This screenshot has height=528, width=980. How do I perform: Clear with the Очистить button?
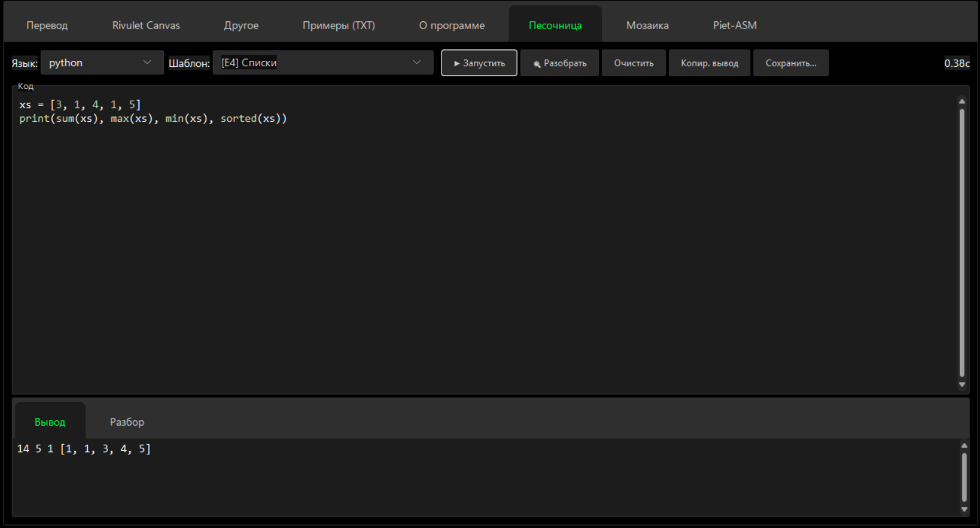[x=633, y=63]
